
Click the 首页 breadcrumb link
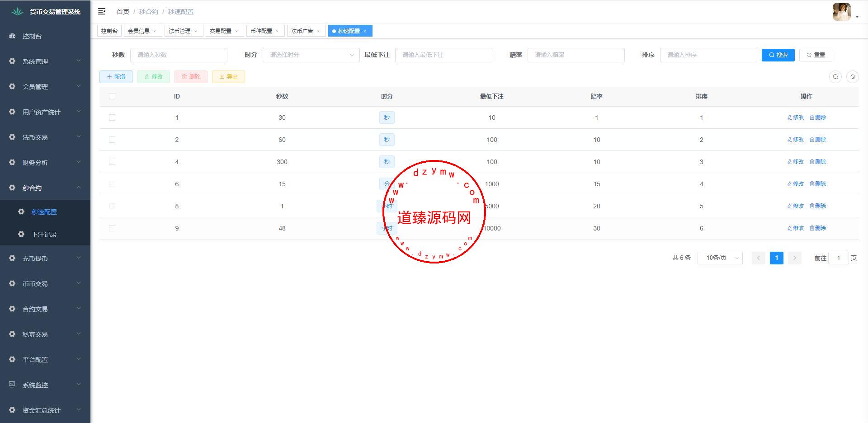pyautogui.click(x=123, y=12)
